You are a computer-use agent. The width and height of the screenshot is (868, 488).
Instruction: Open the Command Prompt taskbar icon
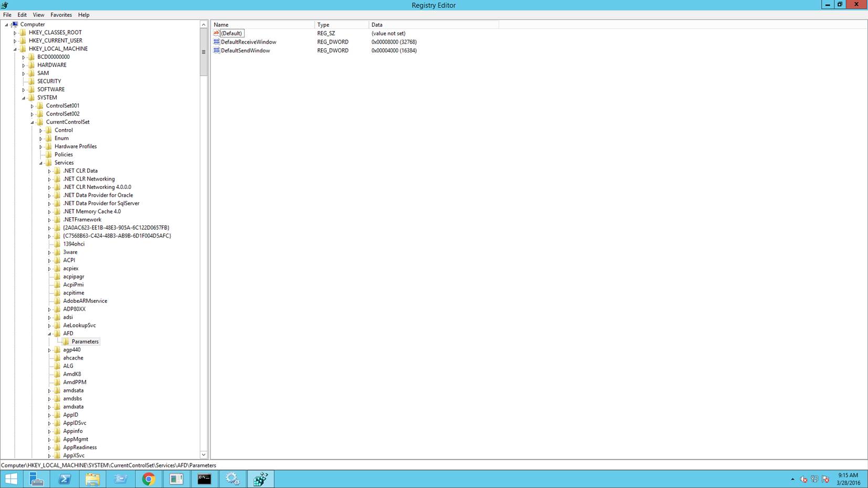(x=204, y=479)
